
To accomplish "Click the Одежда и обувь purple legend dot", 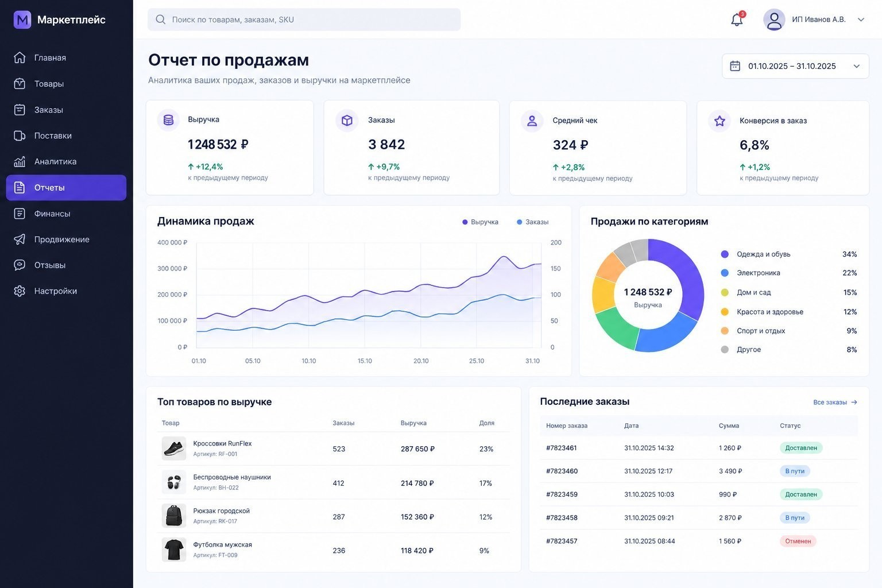I will [x=725, y=254].
